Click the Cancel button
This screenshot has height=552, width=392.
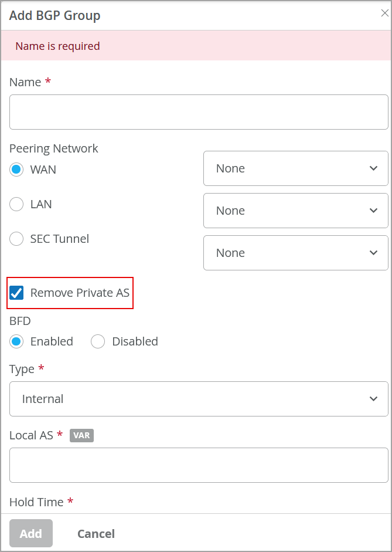pos(96,533)
